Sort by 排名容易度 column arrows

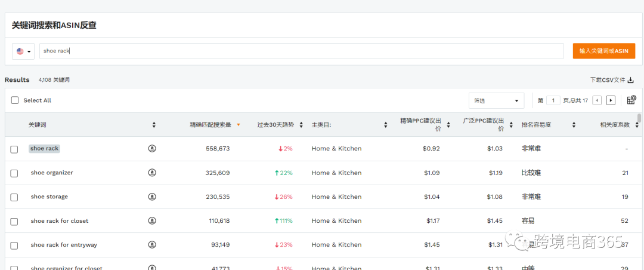click(x=574, y=125)
